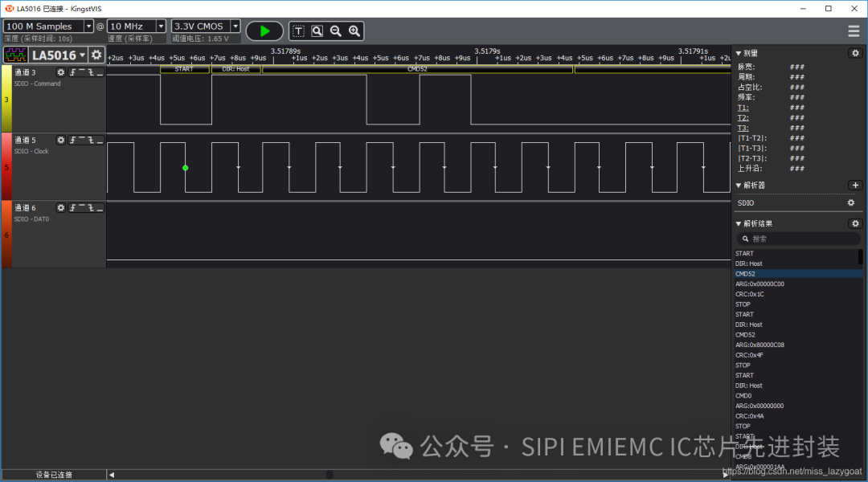Select ARG:0x00000000 in results list
Screen dimensions: 868x482
tap(759, 406)
